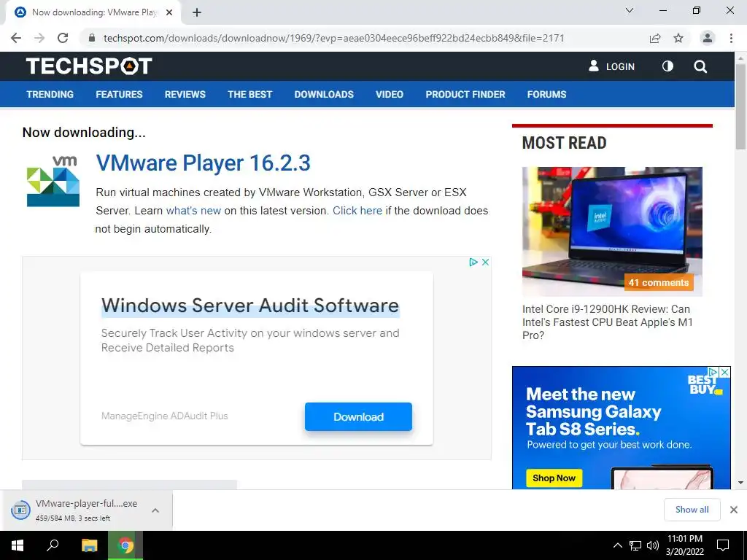
Task: Click the padlock site info icon
Action: click(92, 38)
